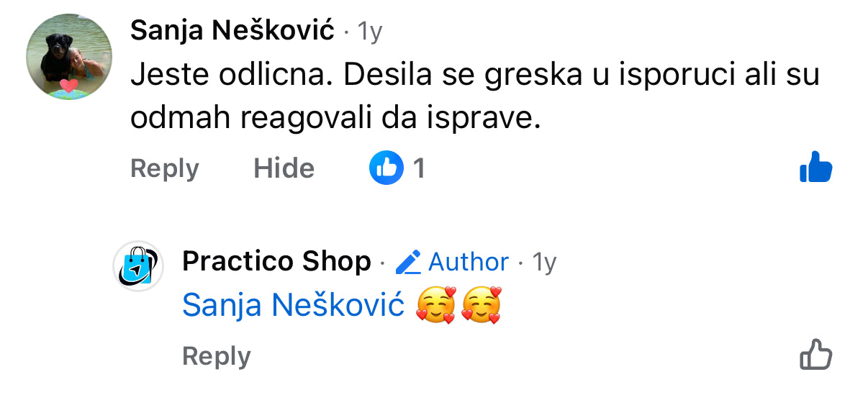The width and height of the screenshot is (868, 400).
Task: Open Practico Shop's shopping bag avatar
Action: pos(140,267)
